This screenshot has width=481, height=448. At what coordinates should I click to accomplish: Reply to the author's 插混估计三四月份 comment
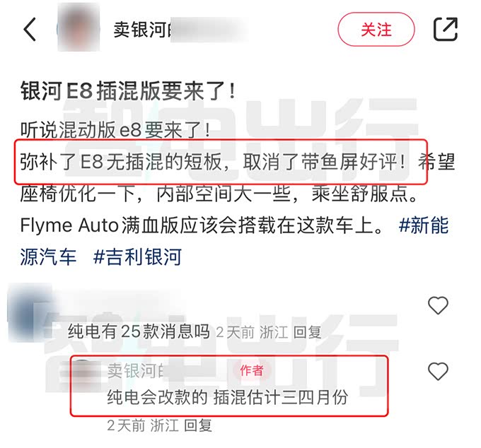point(198,425)
